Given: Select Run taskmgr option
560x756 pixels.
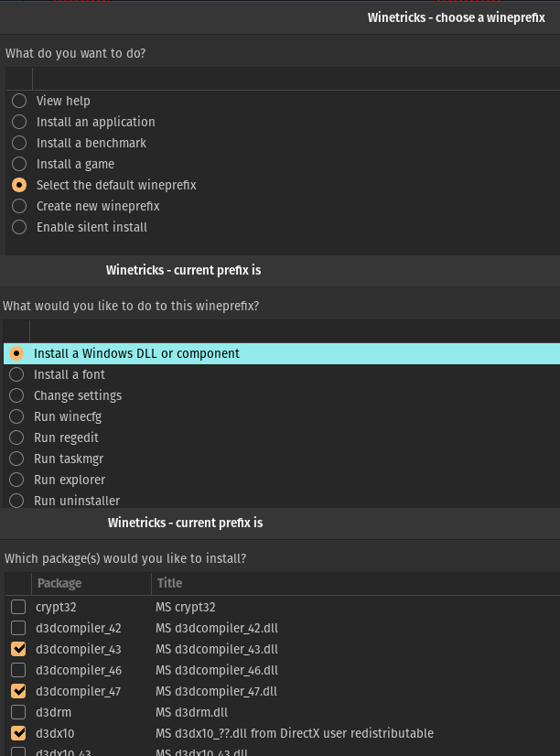Looking at the screenshot, I should [x=16, y=459].
